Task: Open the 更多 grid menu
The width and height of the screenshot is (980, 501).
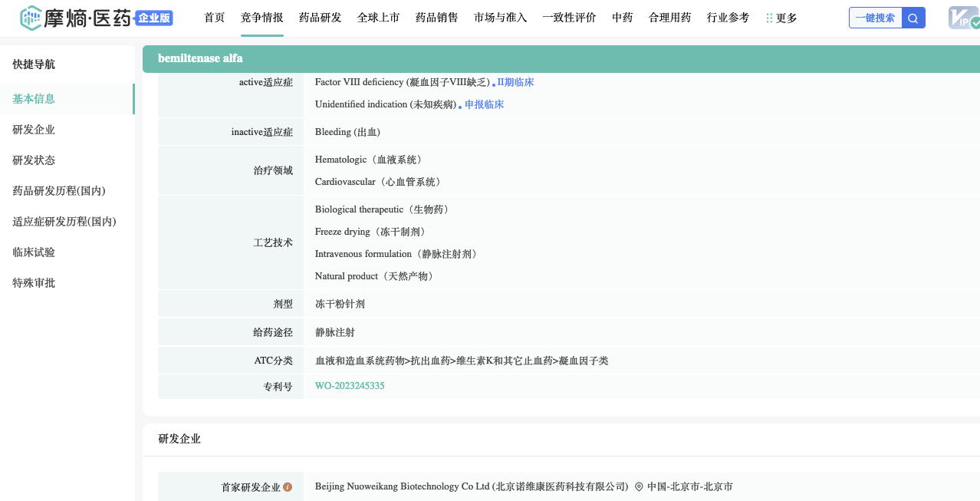Action: pos(781,18)
